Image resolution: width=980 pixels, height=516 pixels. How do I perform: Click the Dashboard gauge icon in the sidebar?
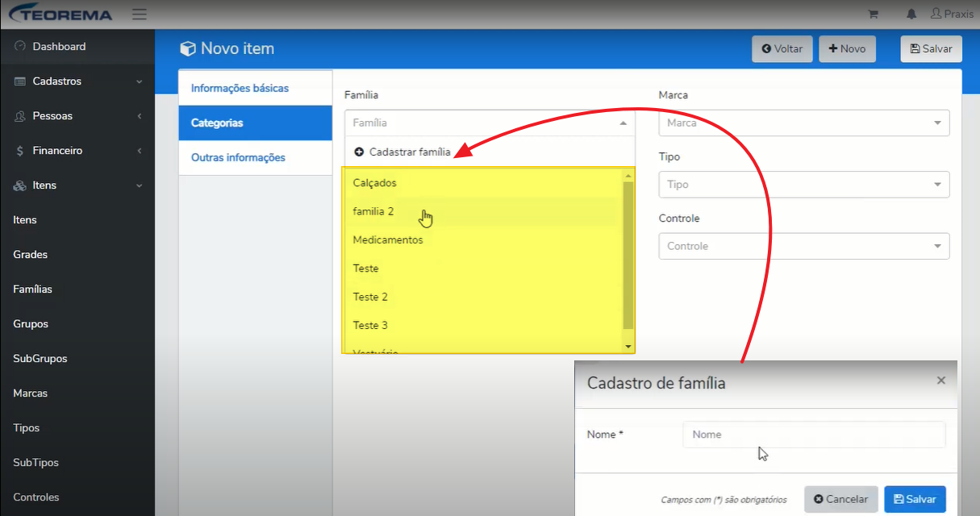pyautogui.click(x=20, y=47)
